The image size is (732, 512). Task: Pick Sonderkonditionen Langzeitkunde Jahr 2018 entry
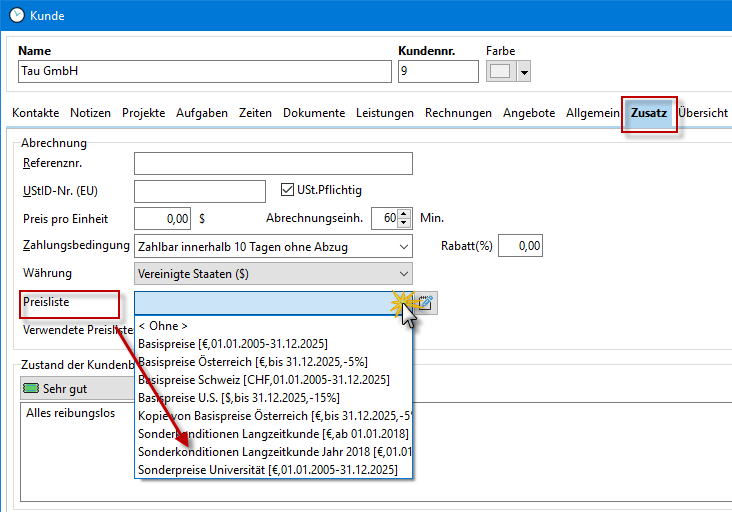pyautogui.click(x=274, y=452)
